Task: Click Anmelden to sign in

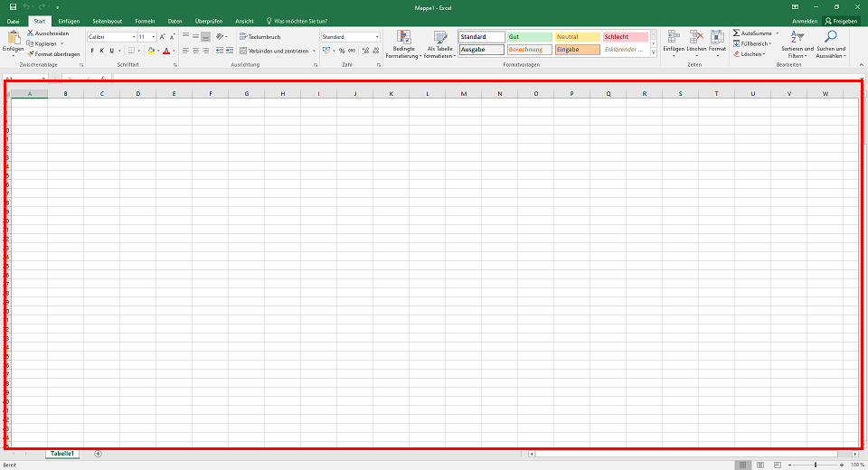Action: click(x=805, y=21)
